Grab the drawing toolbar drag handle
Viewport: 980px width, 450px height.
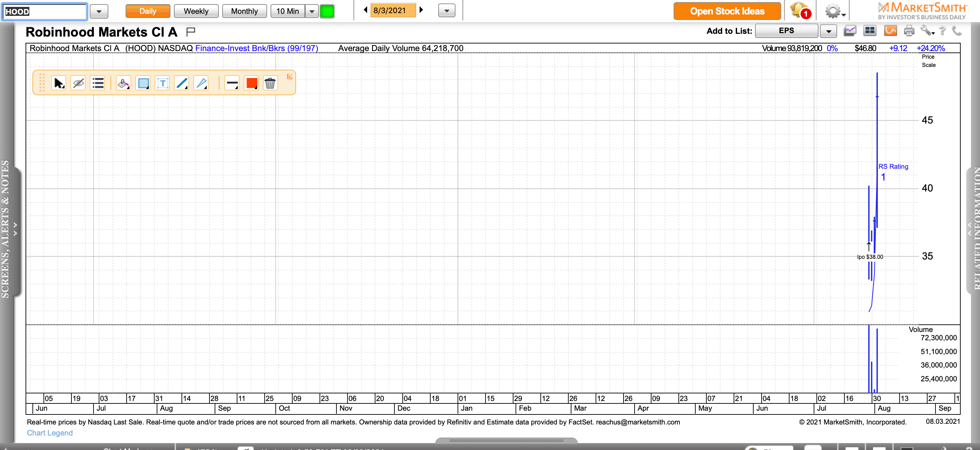(42, 82)
